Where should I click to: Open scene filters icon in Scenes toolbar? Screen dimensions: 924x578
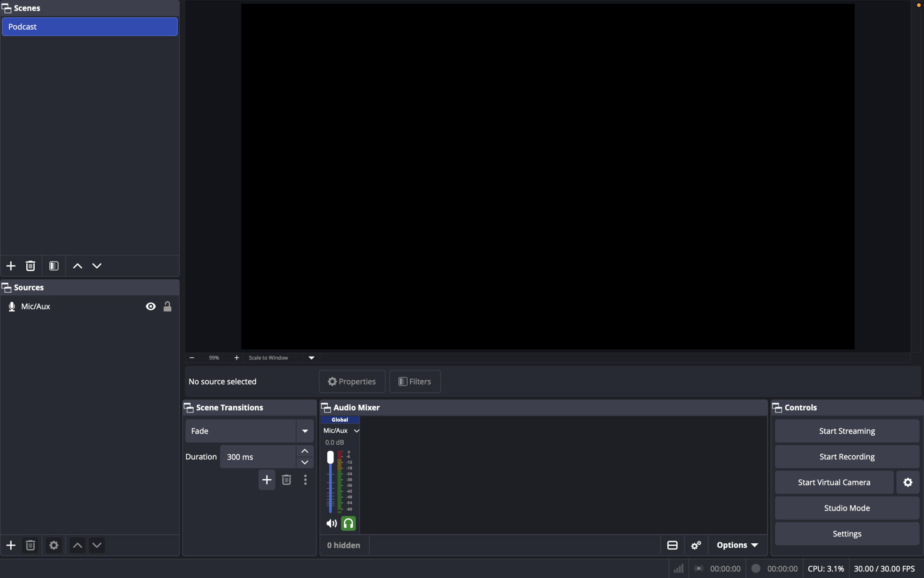[54, 266]
